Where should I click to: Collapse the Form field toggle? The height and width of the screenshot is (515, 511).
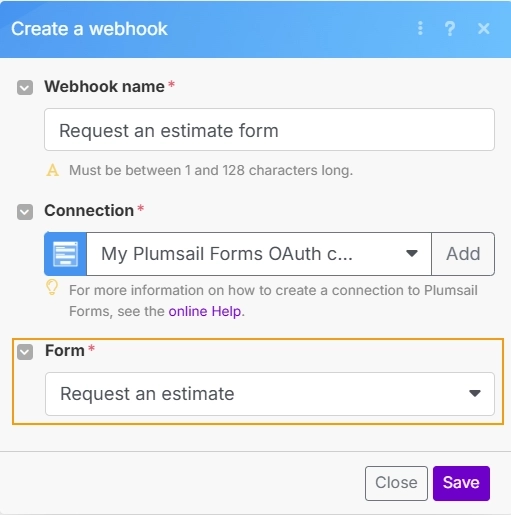(25, 352)
